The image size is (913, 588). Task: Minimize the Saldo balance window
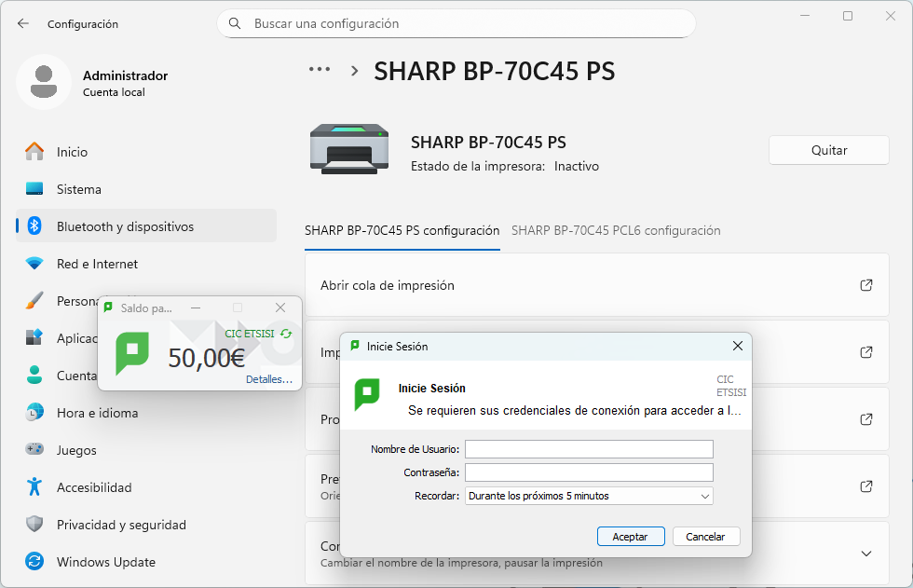pyautogui.click(x=196, y=308)
